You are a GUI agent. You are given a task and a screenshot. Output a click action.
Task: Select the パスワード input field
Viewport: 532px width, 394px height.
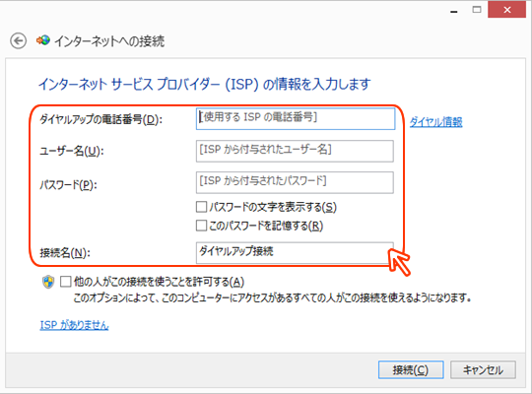point(295,182)
